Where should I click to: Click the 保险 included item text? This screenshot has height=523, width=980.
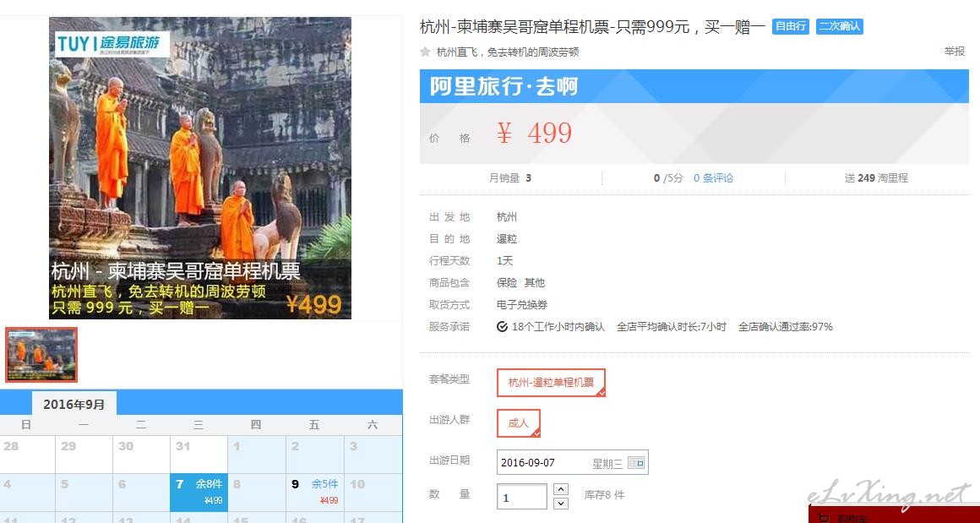point(507,282)
